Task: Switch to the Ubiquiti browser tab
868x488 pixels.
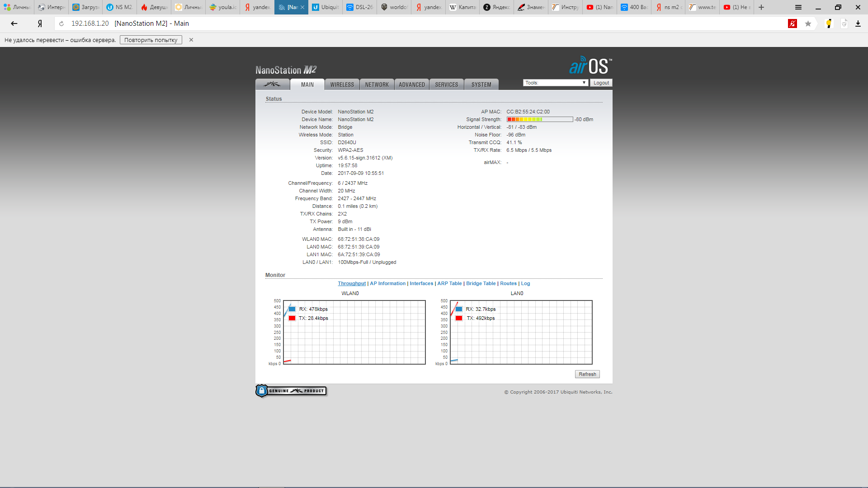Action: 325,7
